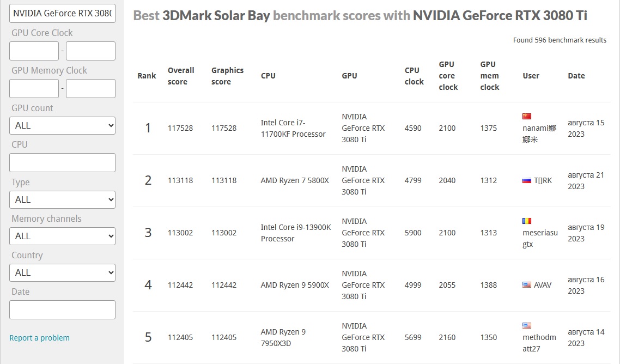Open the GPU count dropdown
This screenshot has width=620, height=364.
(x=63, y=126)
